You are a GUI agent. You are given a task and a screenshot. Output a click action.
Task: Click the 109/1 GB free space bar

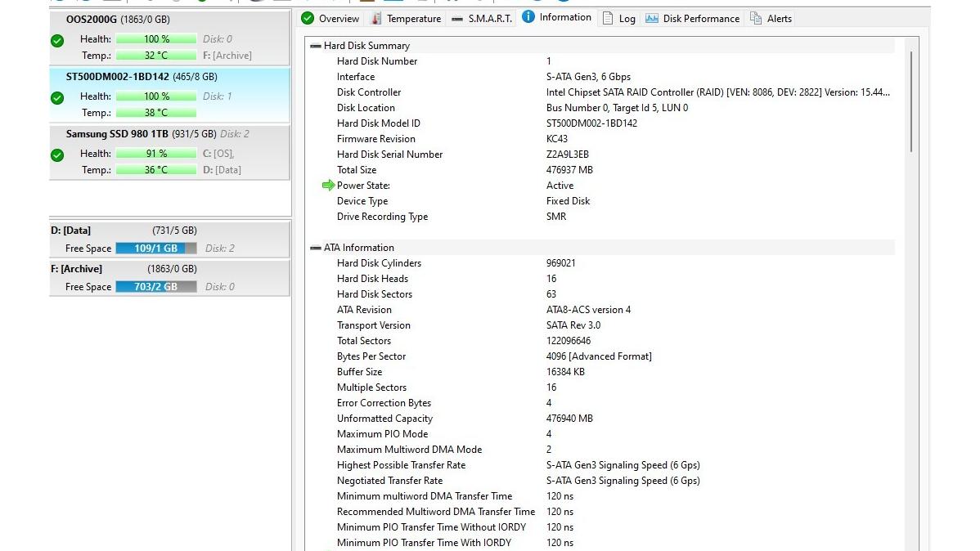(156, 248)
